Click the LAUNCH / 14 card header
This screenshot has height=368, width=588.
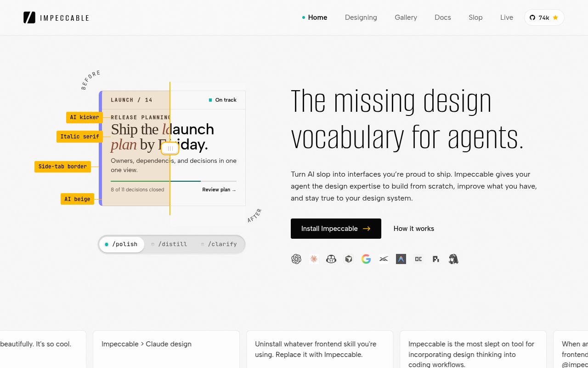(x=131, y=100)
